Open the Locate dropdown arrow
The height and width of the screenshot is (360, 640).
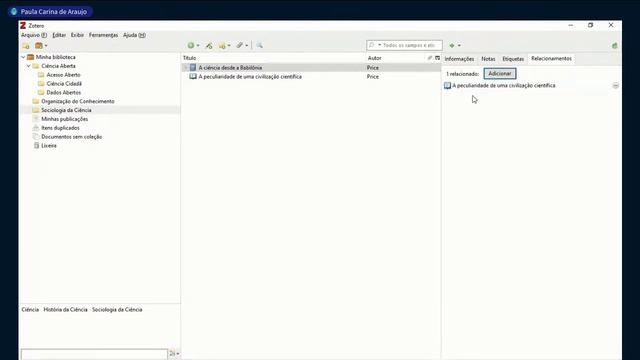point(459,46)
